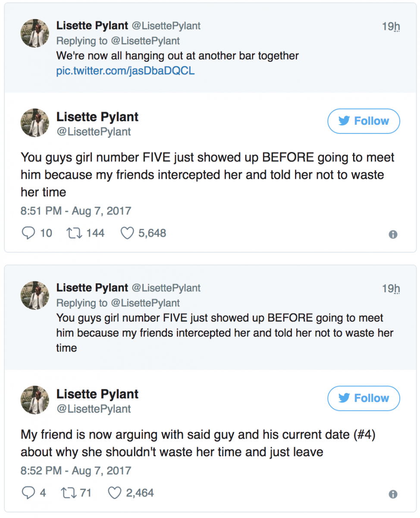This screenshot has width=420, height=518.
Task: Open info icon on the 8:51 PM tweet
Action: pos(393,234)
